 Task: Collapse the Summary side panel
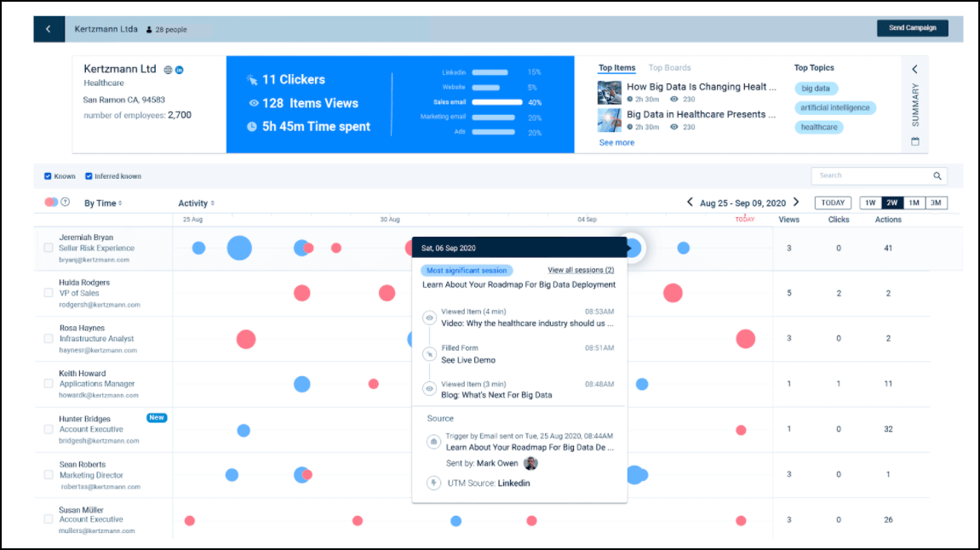(915, 70)
